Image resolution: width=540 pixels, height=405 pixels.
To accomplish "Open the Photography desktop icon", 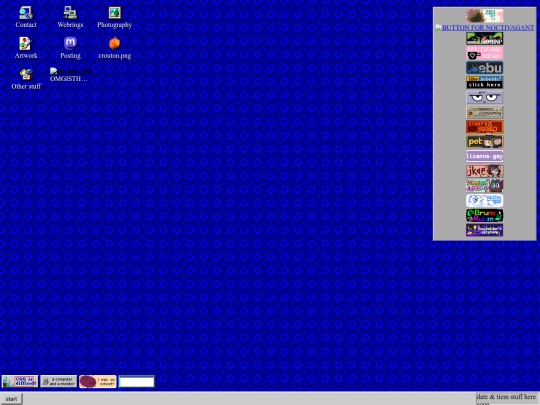I will [115, 17].
